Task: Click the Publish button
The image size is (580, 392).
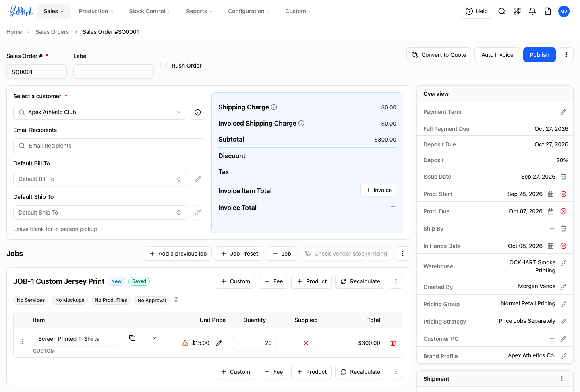Action: [539, 55]
